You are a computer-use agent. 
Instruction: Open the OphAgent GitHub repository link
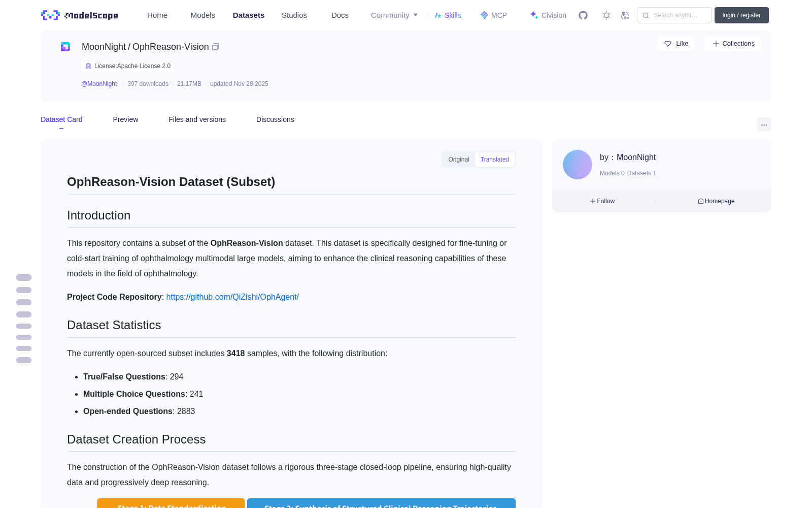232,297
